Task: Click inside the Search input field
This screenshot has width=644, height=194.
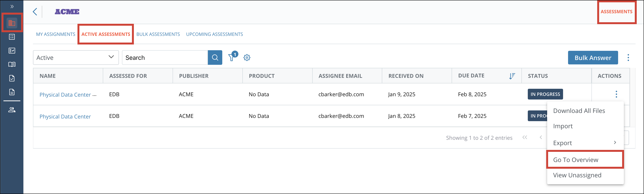Action: [x=165, y=58]
